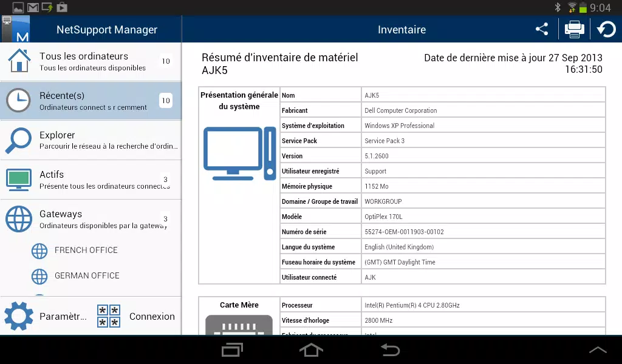Select the Gateways globe icon
Image resolution: width=622 pixels, height=364 pixels.
point(19,219)
